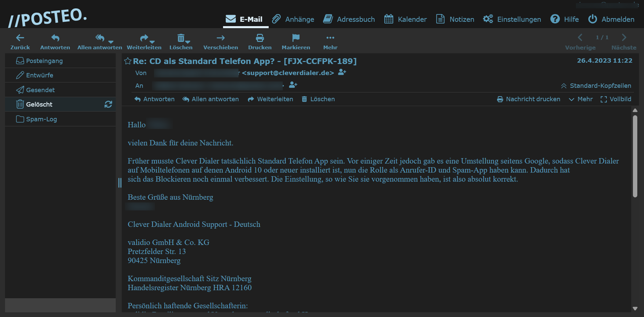This screenshot has height=317, width=644.
Task: Refresh the Gelöscht folder with sync icon
Action: coord(108,105)
